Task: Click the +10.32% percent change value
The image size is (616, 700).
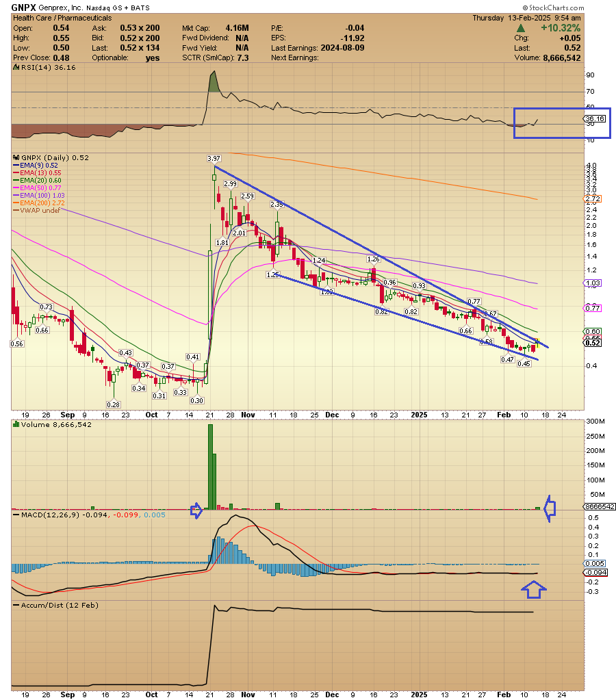Action: [x=561, y=28]
